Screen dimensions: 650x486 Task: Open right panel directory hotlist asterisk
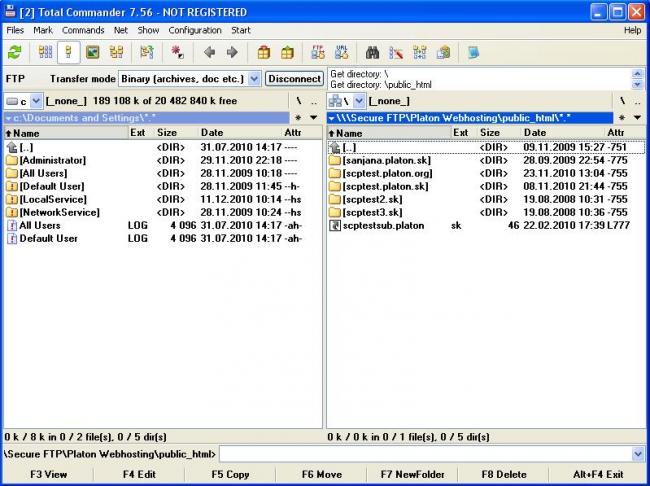621,118
